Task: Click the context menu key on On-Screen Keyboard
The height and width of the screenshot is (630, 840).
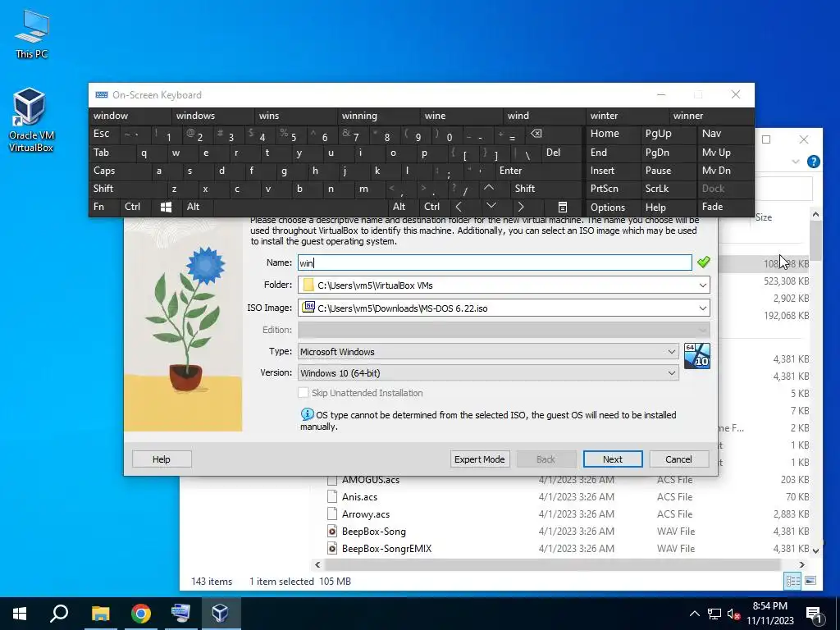Action: click(x=563, y=207)
